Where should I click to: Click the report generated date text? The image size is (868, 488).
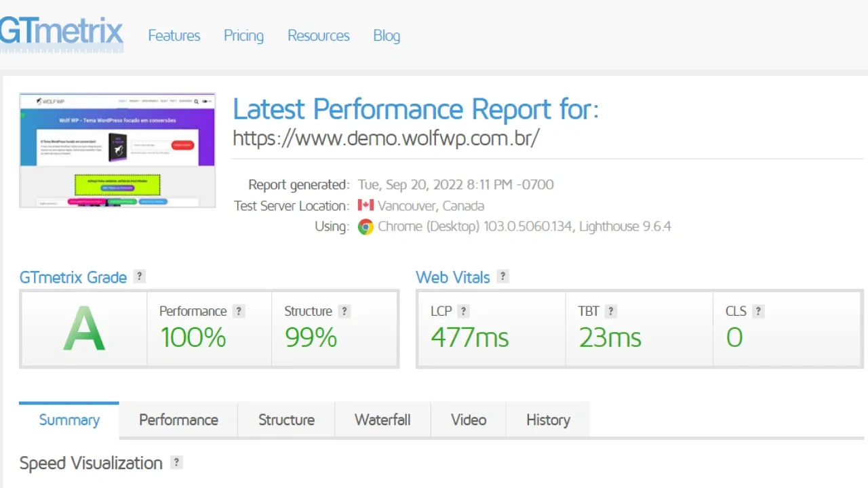(x=456, y=184)
